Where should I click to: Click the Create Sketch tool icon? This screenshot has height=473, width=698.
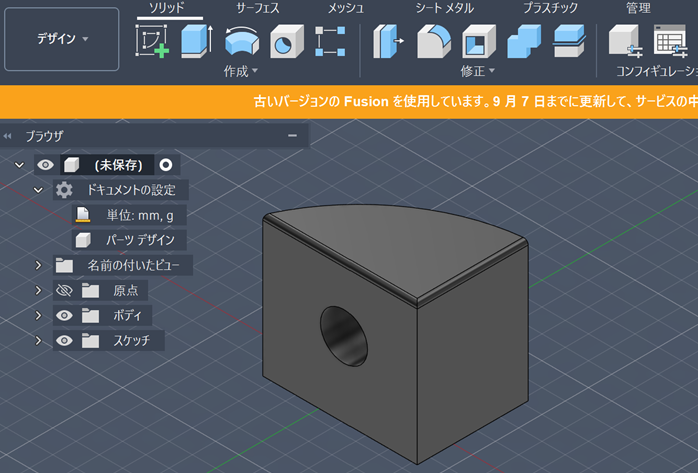point(152,41)
